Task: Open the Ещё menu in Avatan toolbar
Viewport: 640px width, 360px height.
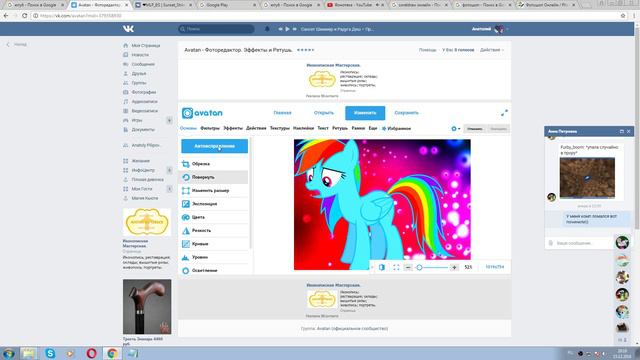Action: 373,128
